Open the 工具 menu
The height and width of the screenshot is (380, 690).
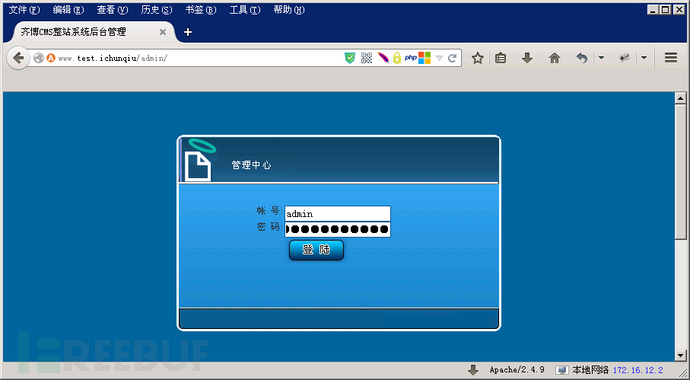pos(245,10)
